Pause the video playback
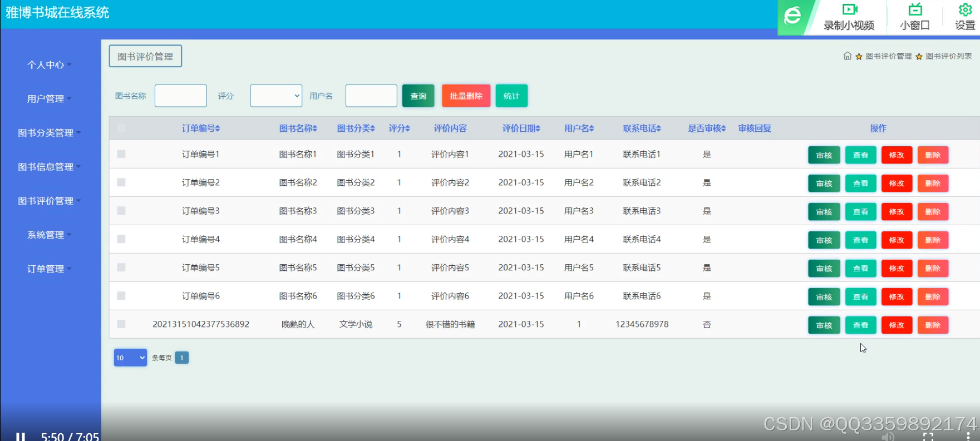The width and height of the screenshot is (980, 441). [x=21, y=437]
